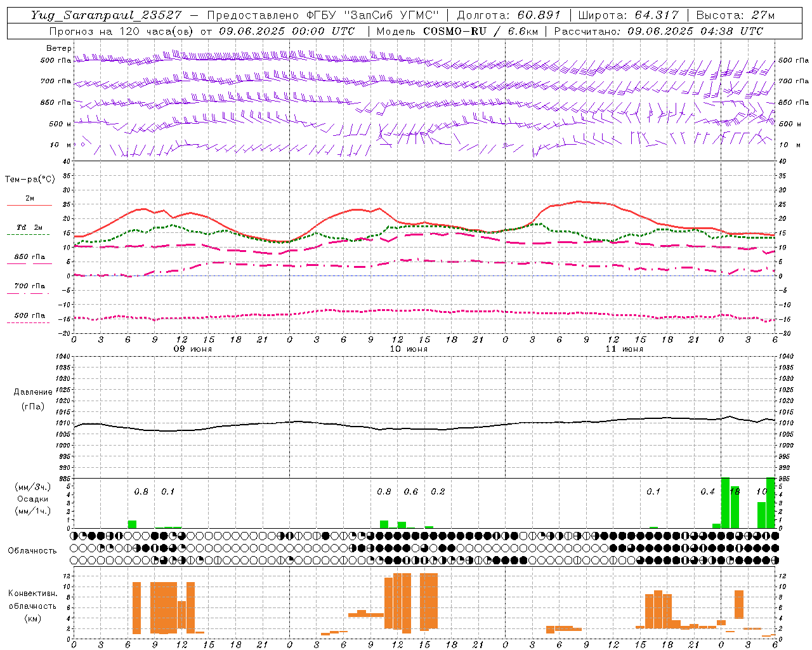
Task: Click the 10 июня date label
Action: coord(409,349)
